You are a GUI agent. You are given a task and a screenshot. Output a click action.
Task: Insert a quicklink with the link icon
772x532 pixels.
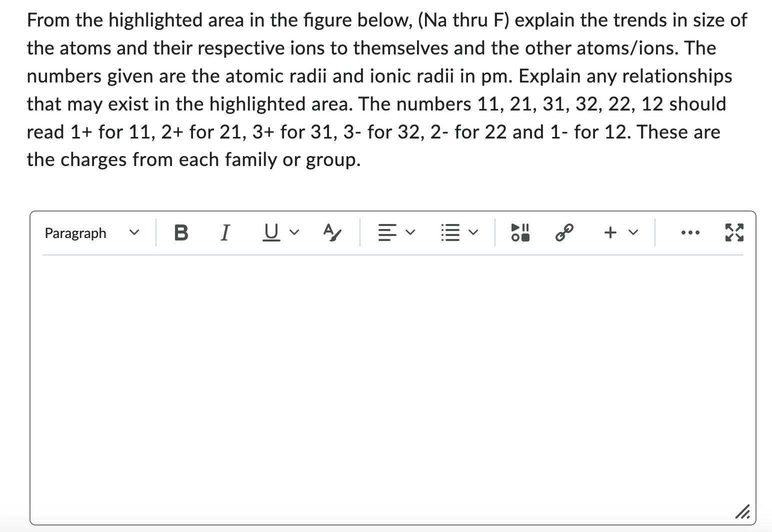tap(564, 232)
